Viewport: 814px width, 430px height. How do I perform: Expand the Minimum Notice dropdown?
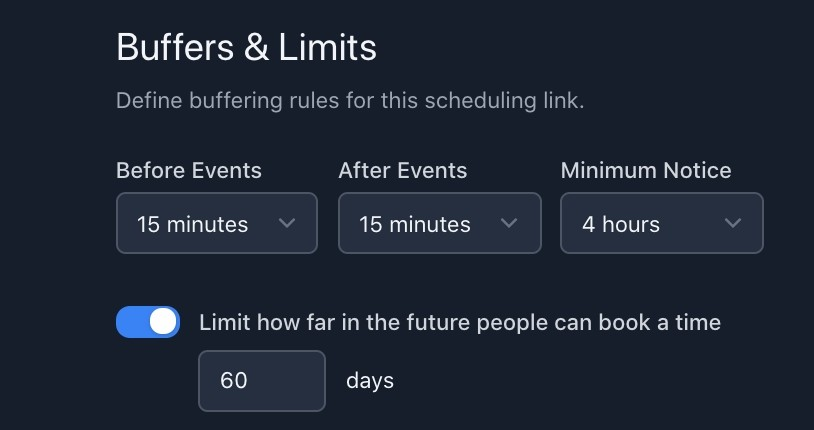(x=662, y=223)
